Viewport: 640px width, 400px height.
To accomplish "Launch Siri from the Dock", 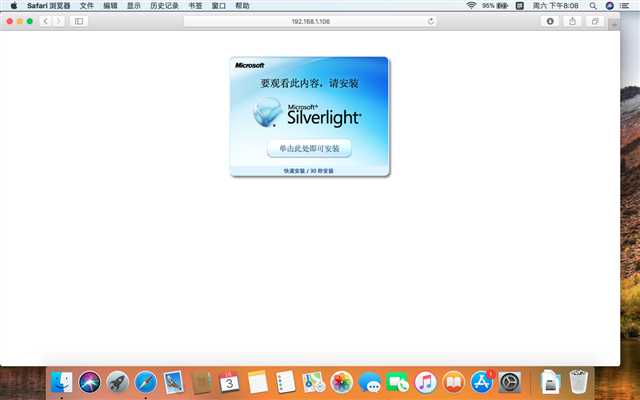I will click(x=89, y=382).
